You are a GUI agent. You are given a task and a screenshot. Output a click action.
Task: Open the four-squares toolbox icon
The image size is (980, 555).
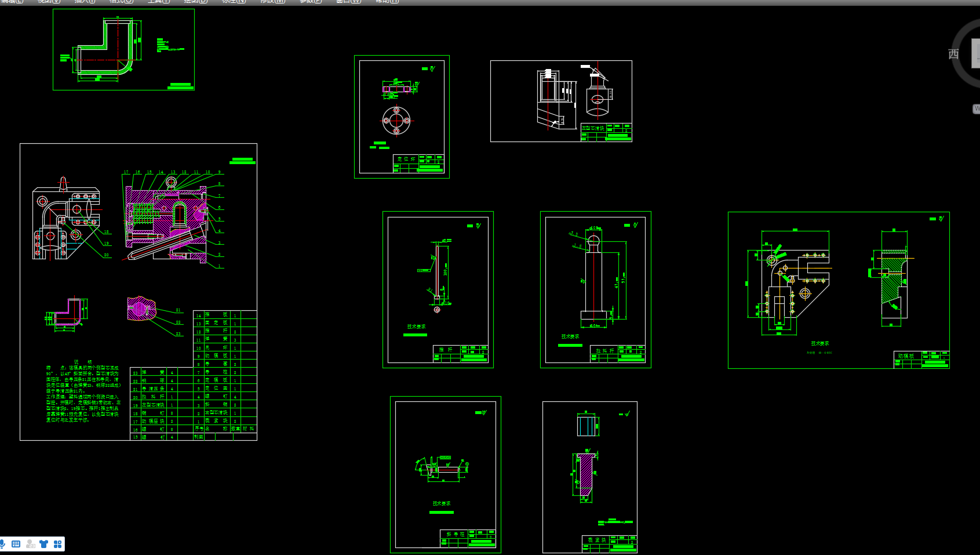click(x=57, y=544)
